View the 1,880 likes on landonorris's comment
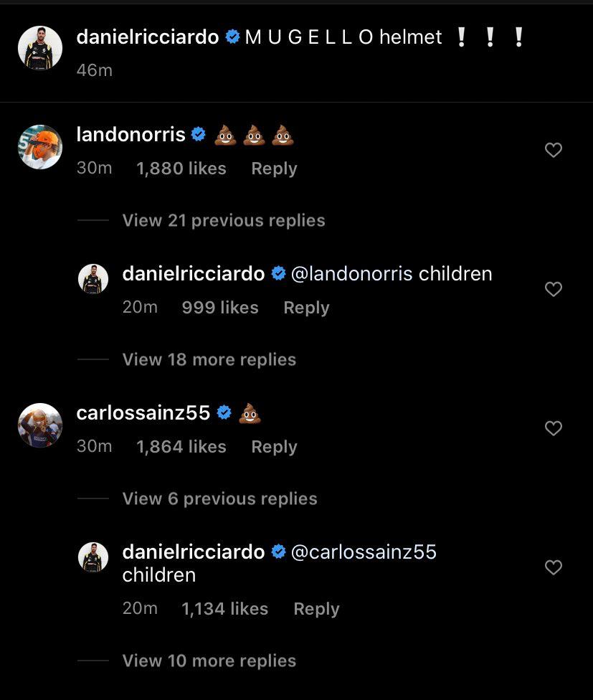Screen dimensions: 593x700 coord(181,168)
